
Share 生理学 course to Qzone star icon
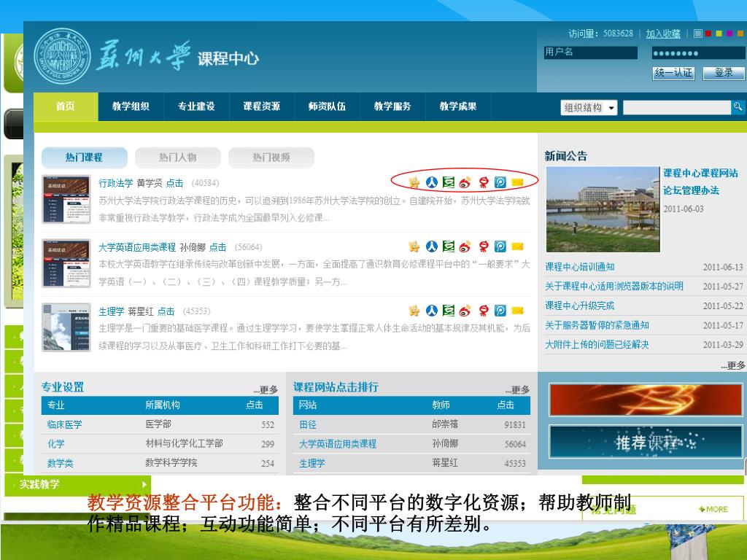click(x=414, y=311)
